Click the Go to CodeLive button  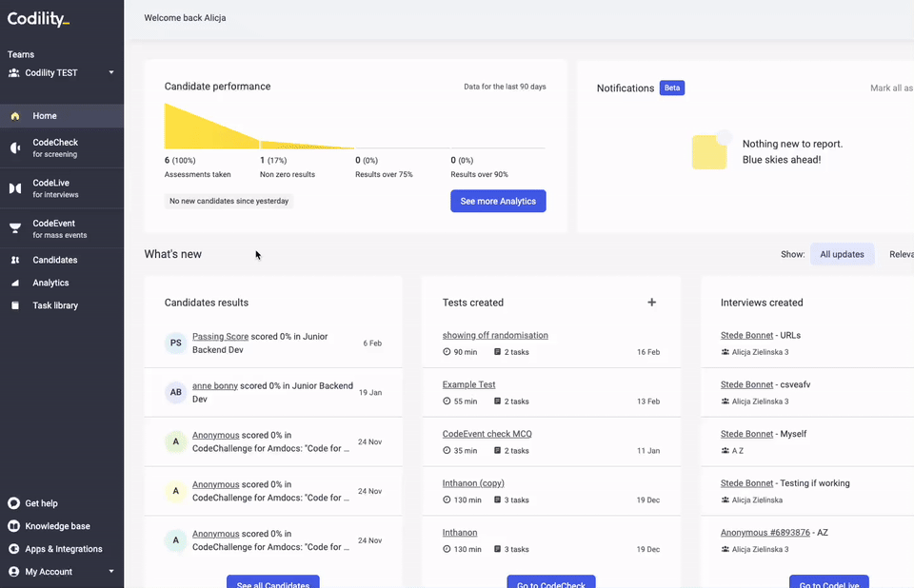click(x=829, y=581)
